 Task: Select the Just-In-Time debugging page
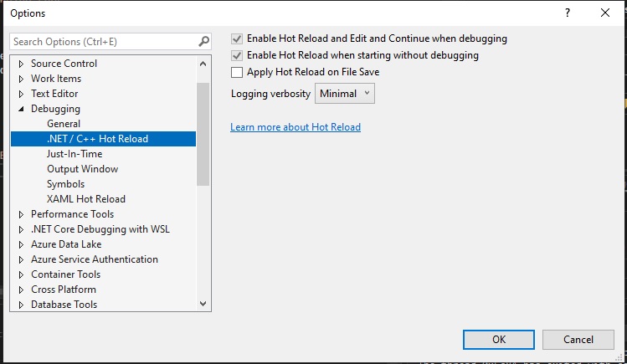[x=75, y=154]
